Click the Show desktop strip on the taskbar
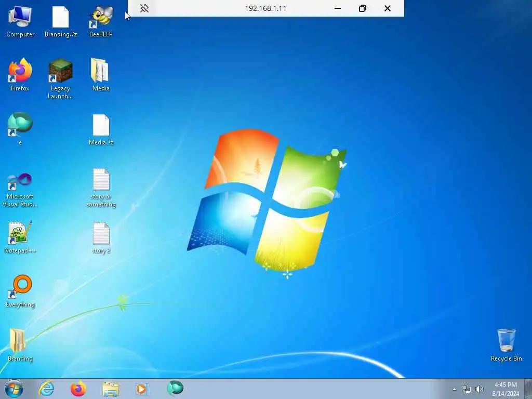This screenshot has height=399, width=532. 528,389
